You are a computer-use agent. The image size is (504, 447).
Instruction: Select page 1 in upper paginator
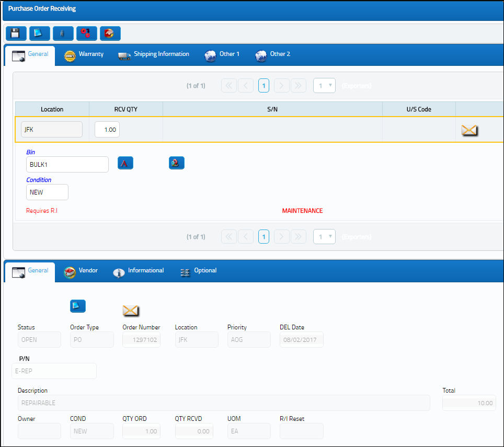[264, 86]
